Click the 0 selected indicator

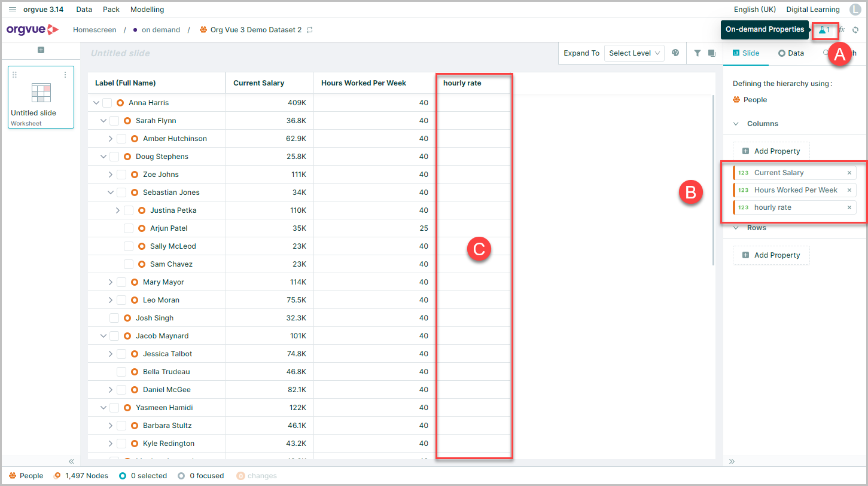[x=143, y=476]
